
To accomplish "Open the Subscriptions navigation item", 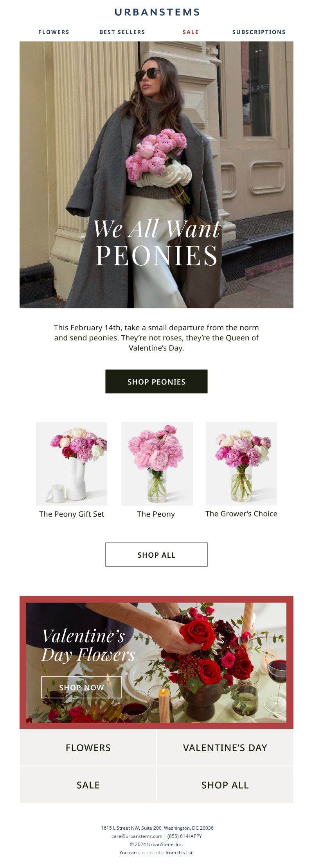I will 259,32.
